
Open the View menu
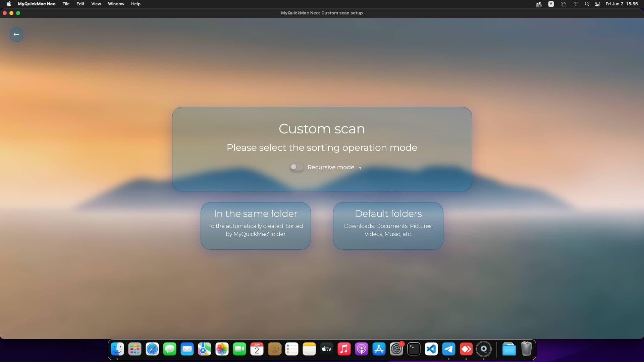[96, 4]
